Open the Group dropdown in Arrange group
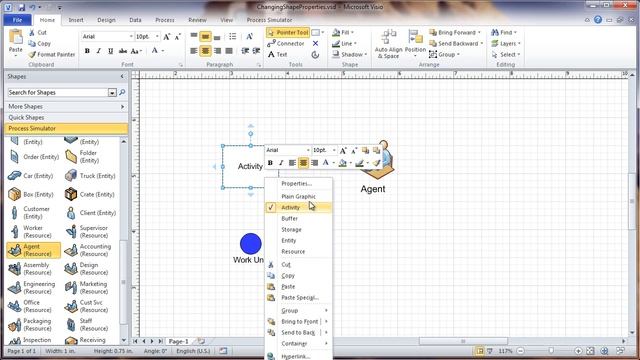640x360 pixels. point(444,54)
